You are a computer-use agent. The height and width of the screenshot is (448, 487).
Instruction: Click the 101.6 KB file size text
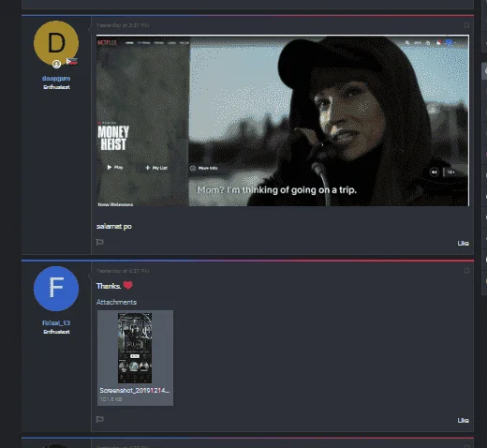pyautogui.click(x=111, y=399)
